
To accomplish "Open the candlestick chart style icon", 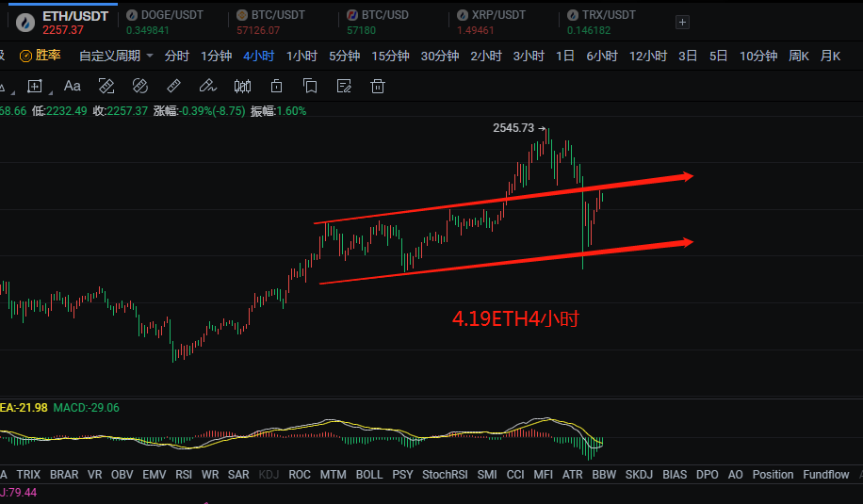I will (x=242, y=87).
